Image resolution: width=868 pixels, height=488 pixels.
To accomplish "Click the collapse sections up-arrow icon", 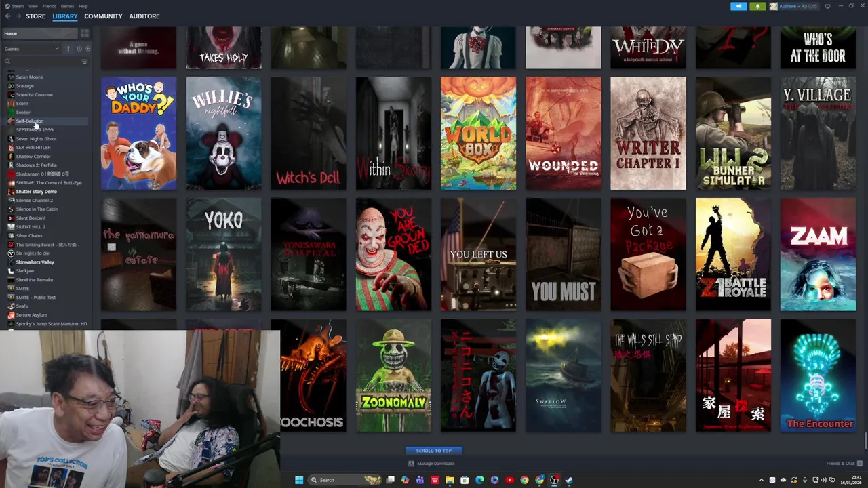I will 68,49.
